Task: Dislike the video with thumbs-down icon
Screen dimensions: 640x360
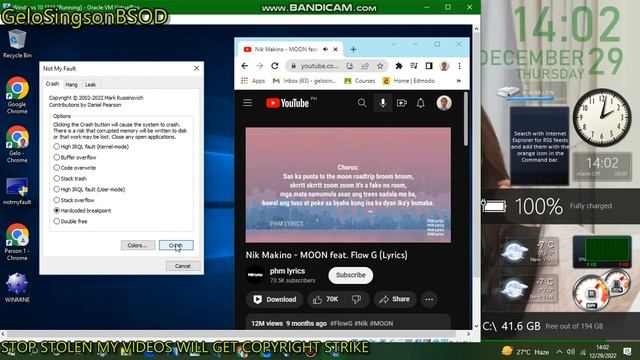Action: [356, 299]
